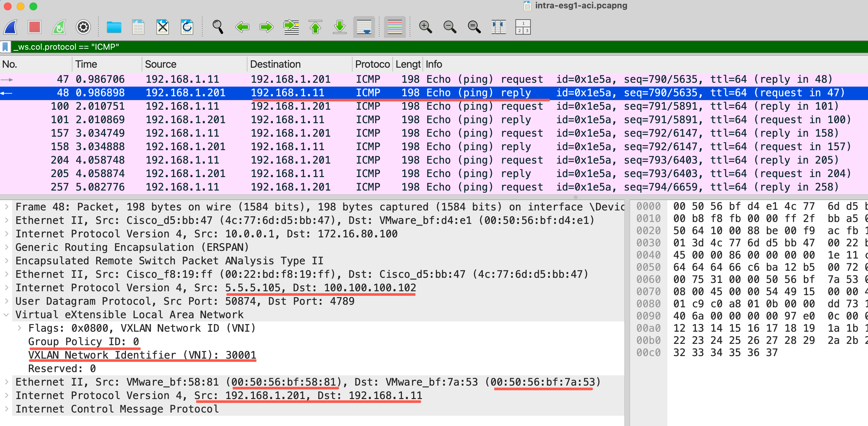Zoom out the packet text
The width and height of the screenshot is (868, 426).
[450, 27]
